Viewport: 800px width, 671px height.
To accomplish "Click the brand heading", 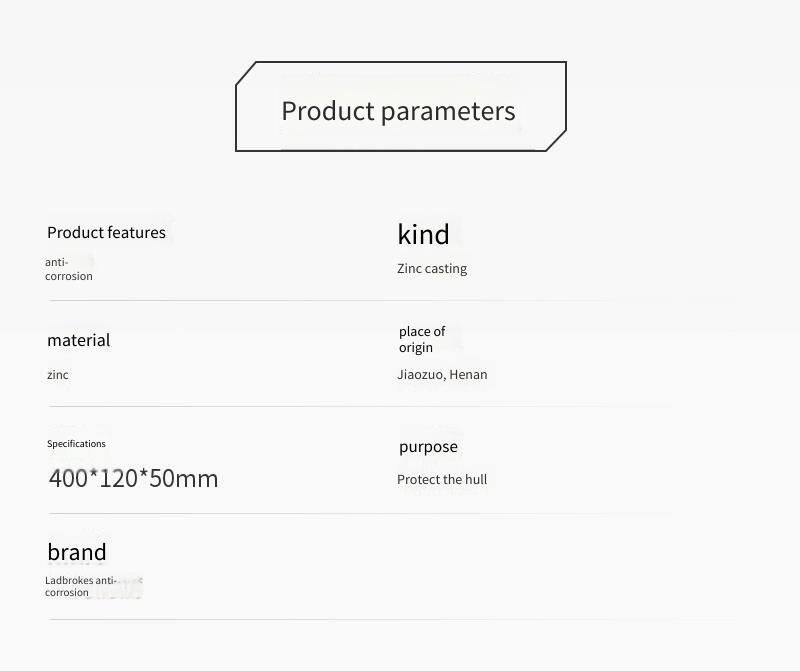I will (x=76, y=552).
